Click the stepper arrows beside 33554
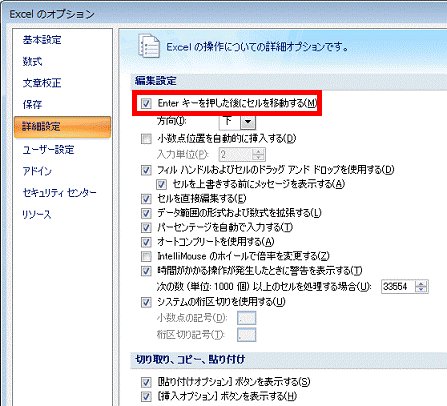The height and width of the screenshot is (406, 447). 421,286
